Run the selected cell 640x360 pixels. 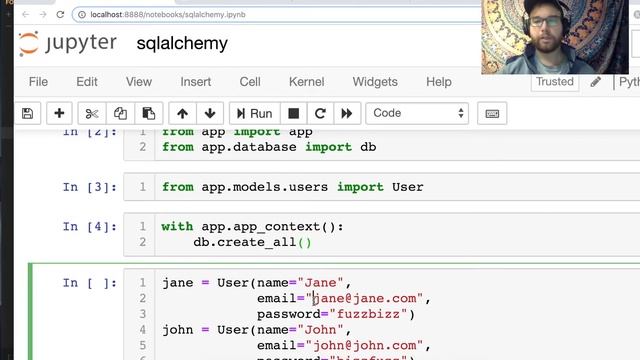pos(255,113)
